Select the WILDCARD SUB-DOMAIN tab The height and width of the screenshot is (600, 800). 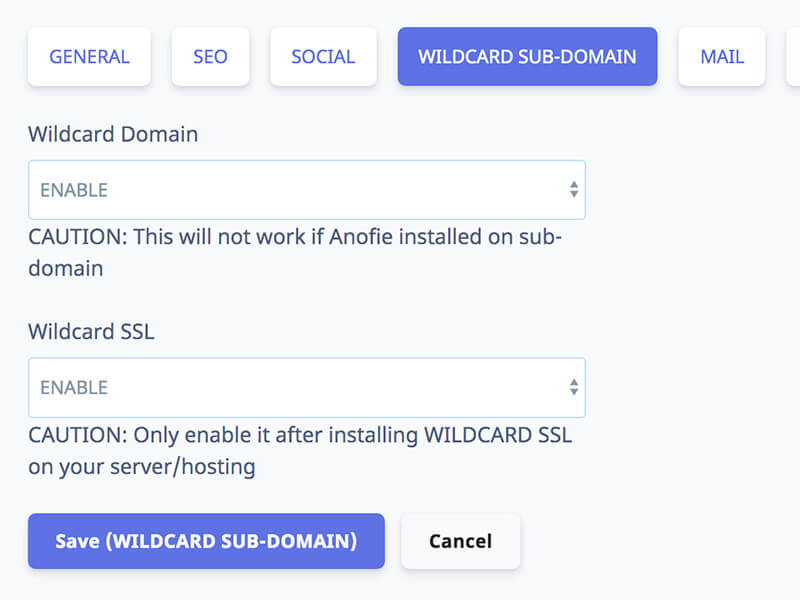click(527, 57)
